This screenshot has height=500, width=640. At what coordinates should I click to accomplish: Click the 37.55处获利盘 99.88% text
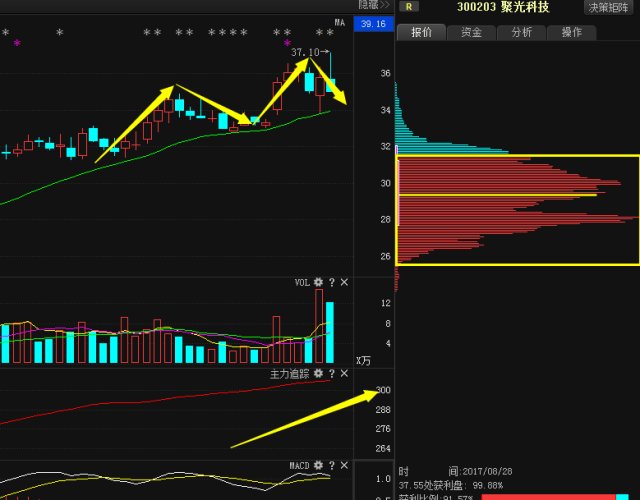(451, 485)
